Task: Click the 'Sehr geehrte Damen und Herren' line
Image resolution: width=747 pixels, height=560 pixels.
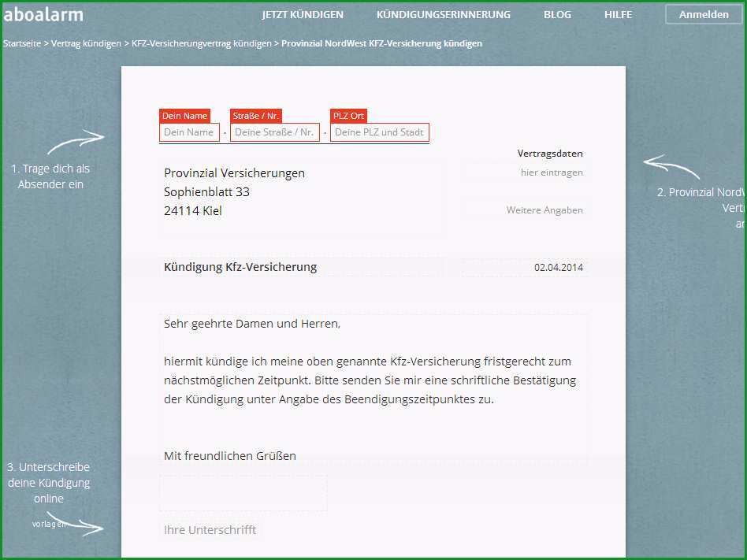Action: tap(252, 324)
